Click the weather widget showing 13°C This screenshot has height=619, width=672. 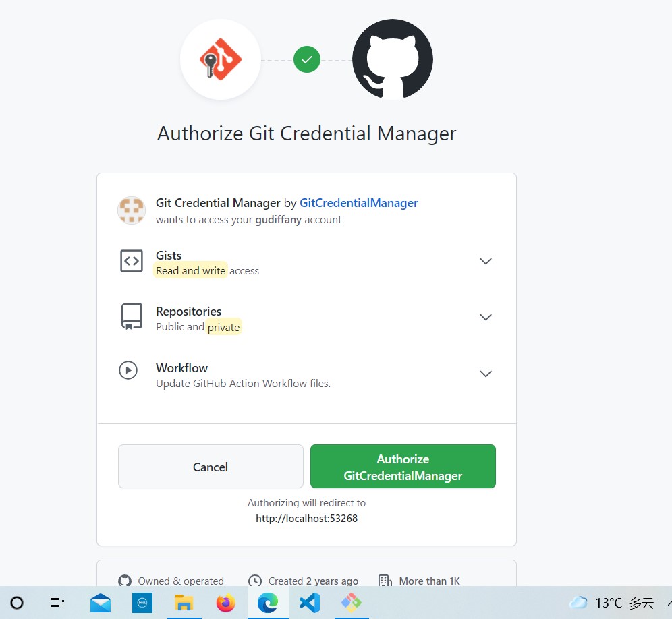[x=612, y=603]
